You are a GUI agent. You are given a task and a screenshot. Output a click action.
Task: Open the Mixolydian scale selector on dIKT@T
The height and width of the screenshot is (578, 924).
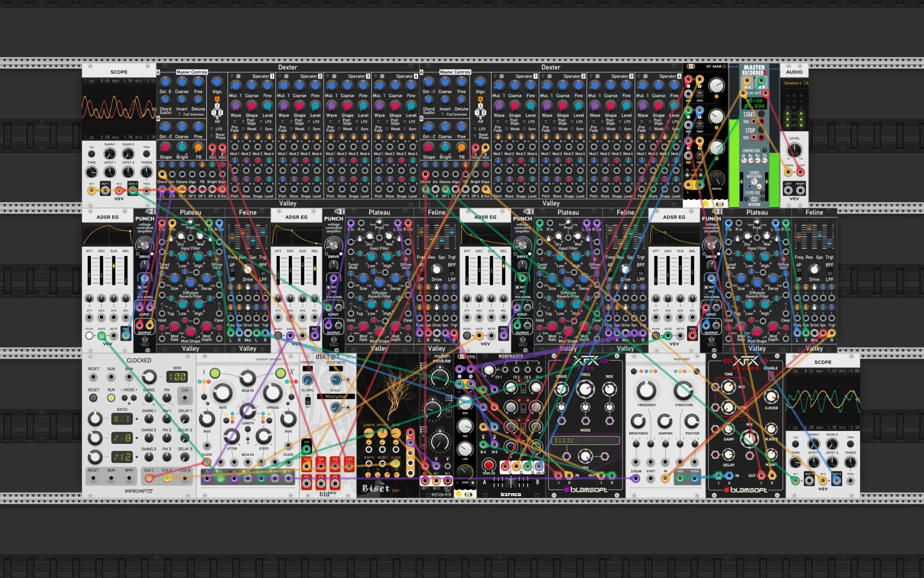point(335,397)
